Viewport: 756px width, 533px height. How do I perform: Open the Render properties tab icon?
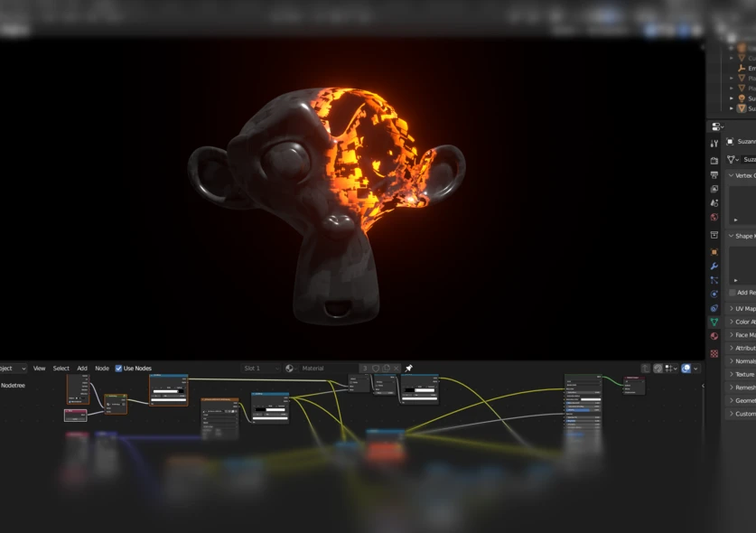click(714, 161)
